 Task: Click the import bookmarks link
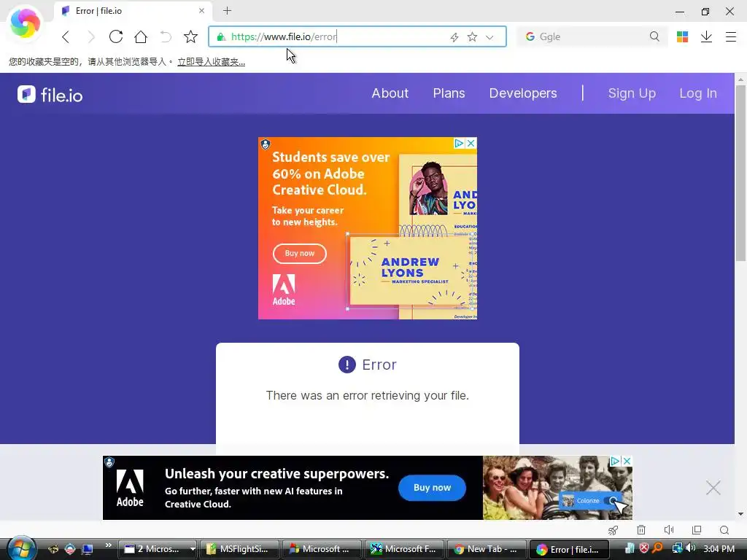pos(211,62)
